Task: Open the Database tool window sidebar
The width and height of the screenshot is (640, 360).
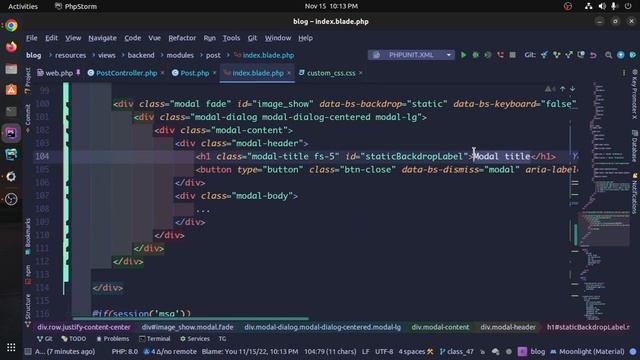Action: tap(635, 146)
